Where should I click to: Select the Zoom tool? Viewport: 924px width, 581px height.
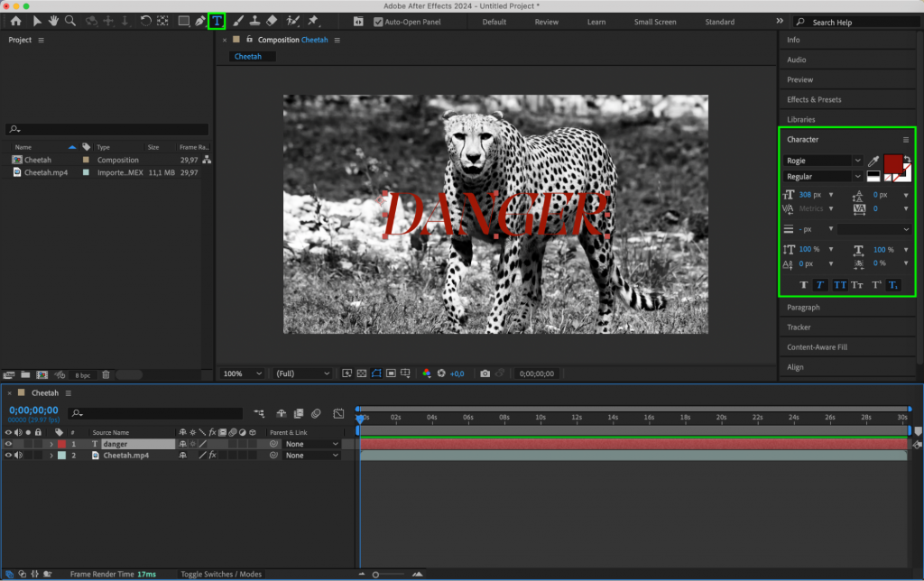click(69, 21)
